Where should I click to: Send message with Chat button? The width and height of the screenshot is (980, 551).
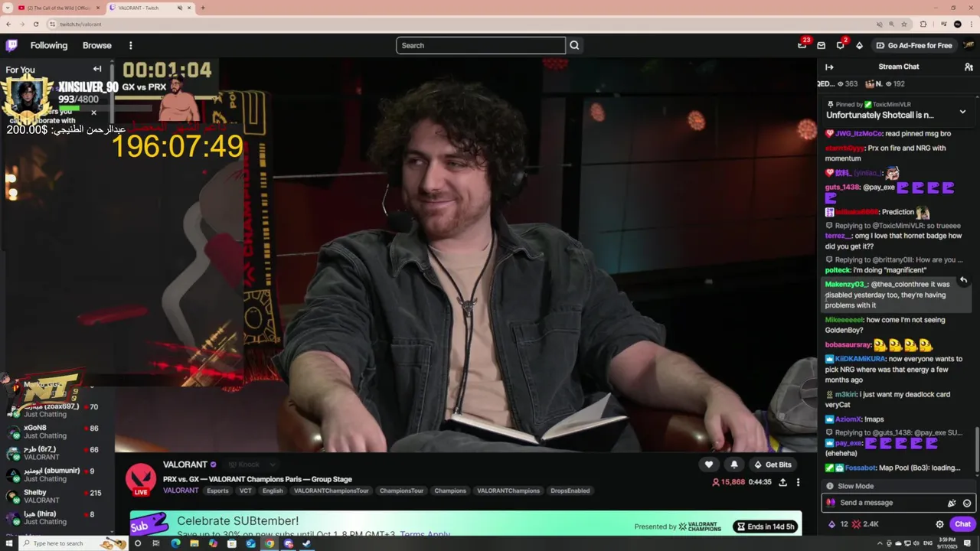point(963,524)
